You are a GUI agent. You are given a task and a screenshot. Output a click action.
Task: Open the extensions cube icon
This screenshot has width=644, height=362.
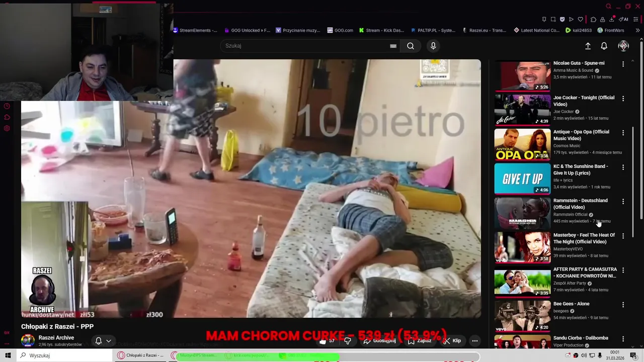pyautogui.click(x=593, y=19)
